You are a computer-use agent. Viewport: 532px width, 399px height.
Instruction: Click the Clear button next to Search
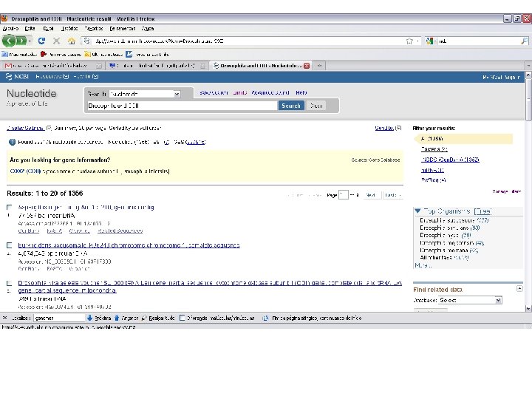316,106
